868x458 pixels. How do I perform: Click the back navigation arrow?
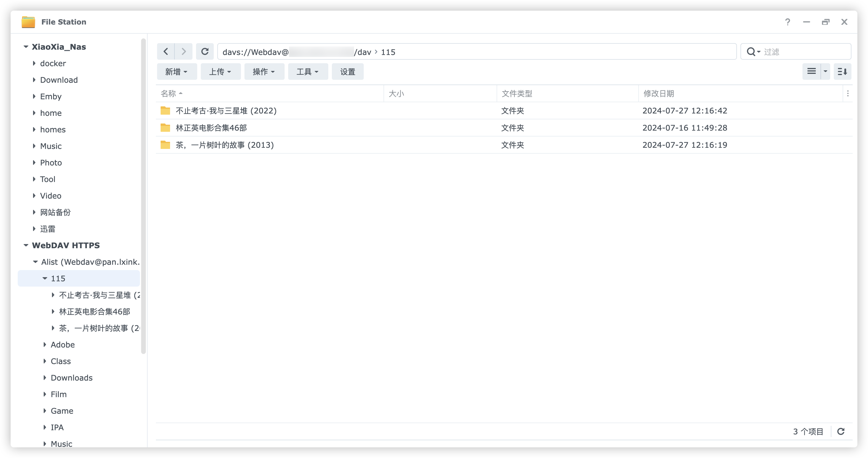[166, 52]
